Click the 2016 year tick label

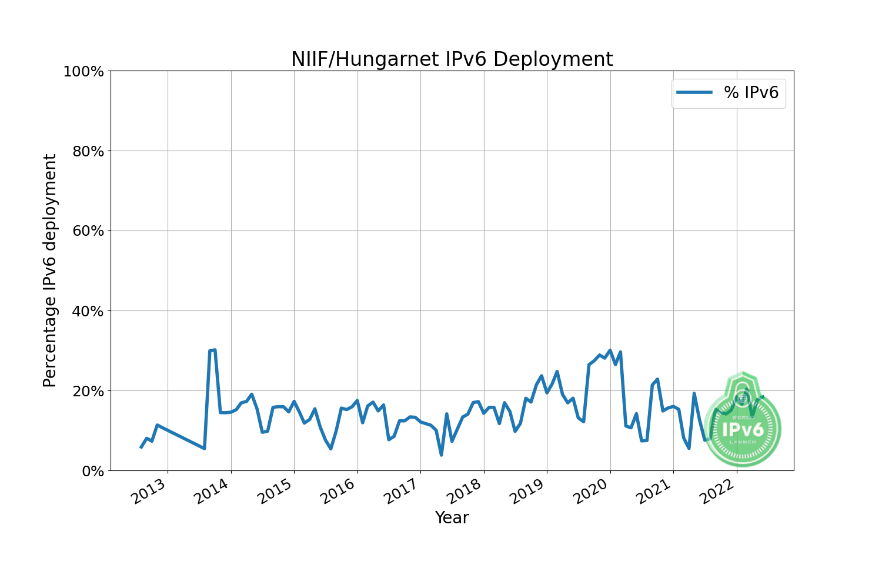[339, 491]
